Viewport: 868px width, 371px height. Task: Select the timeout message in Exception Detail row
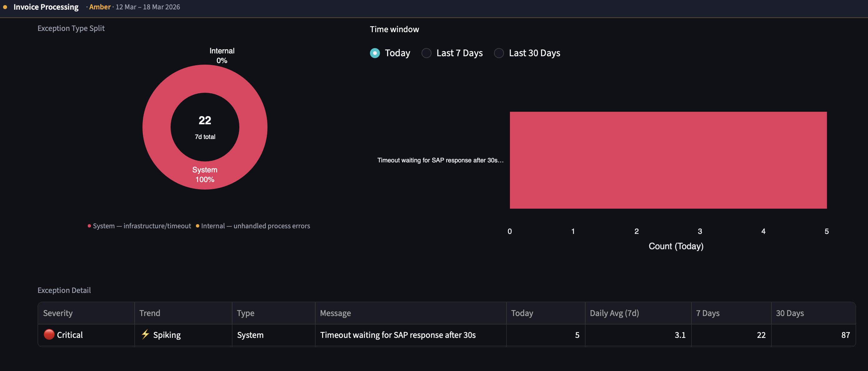[398, 335]
